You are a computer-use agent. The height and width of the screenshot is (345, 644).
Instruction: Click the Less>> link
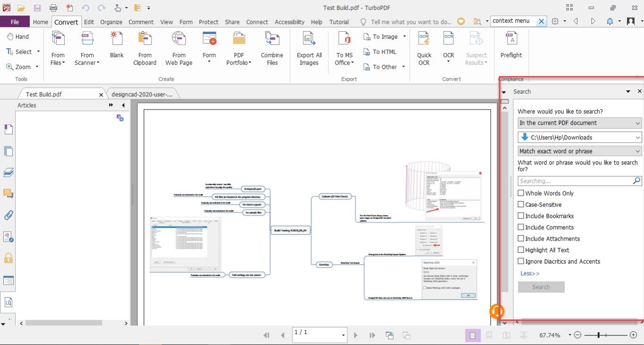tap(530, 273)
